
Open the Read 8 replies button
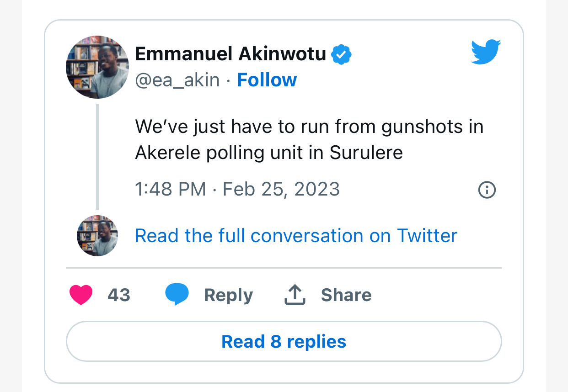(284, 341)
